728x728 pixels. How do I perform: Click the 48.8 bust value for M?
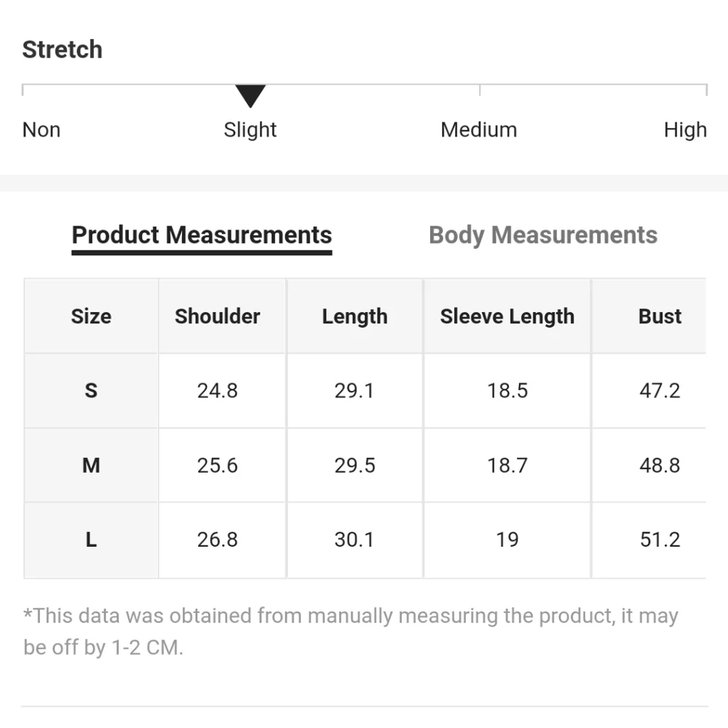(660, 465)
